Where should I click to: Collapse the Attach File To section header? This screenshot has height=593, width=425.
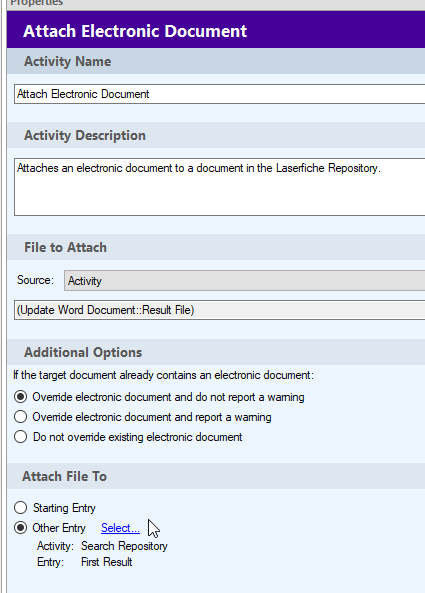pyautogui.click(x=216, y=476)
